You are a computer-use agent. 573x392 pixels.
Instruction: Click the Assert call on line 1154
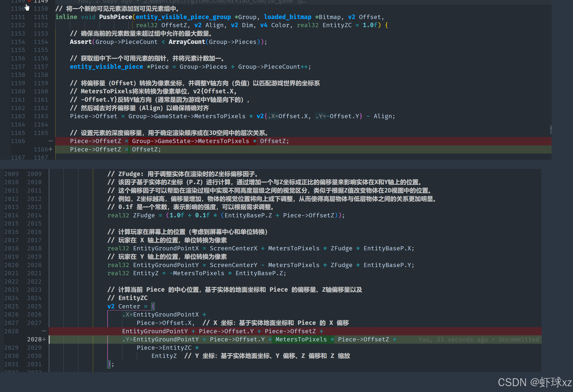click(81, 42)
